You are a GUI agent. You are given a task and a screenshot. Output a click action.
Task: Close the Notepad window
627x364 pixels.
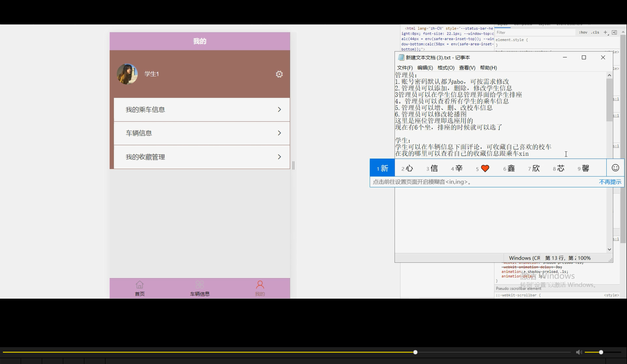click(603, 57)
